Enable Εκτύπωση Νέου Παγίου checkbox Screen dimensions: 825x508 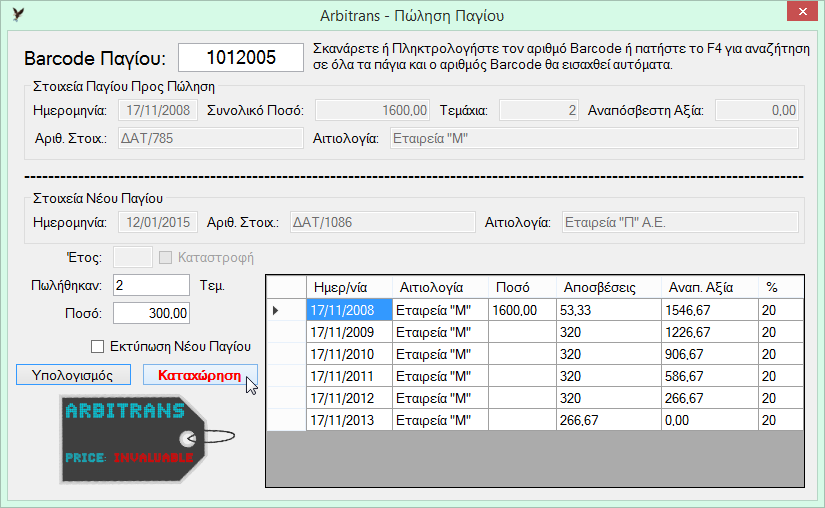[x=97, y=347]
